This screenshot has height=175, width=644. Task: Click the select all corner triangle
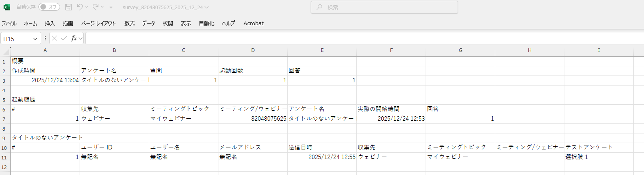pos(6,52)
